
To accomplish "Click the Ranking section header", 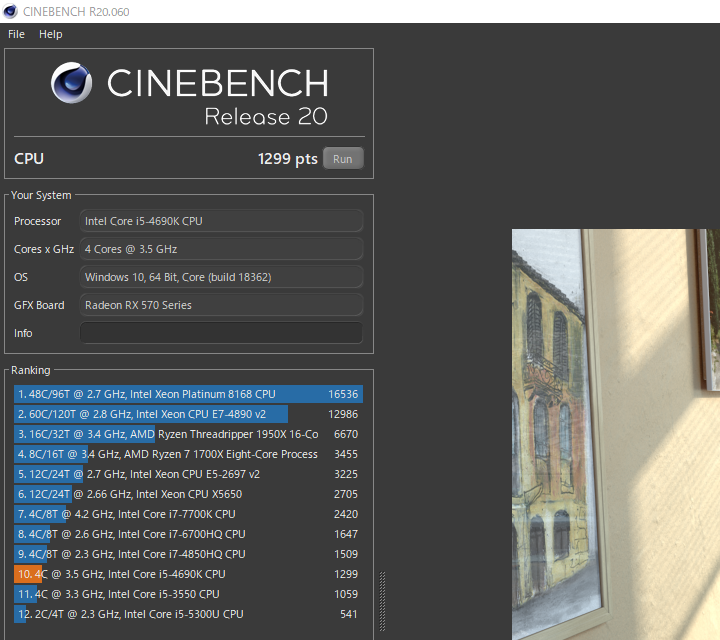I will 31,370.
